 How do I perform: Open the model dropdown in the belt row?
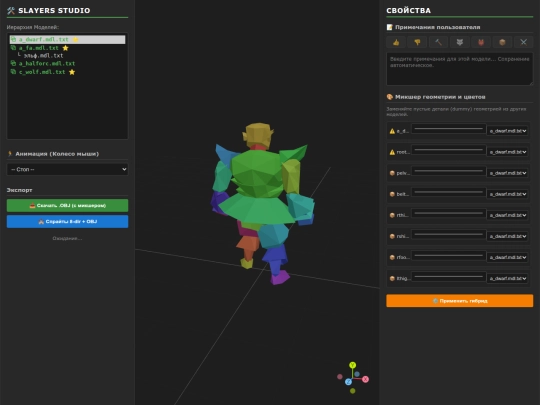(508, 194)
